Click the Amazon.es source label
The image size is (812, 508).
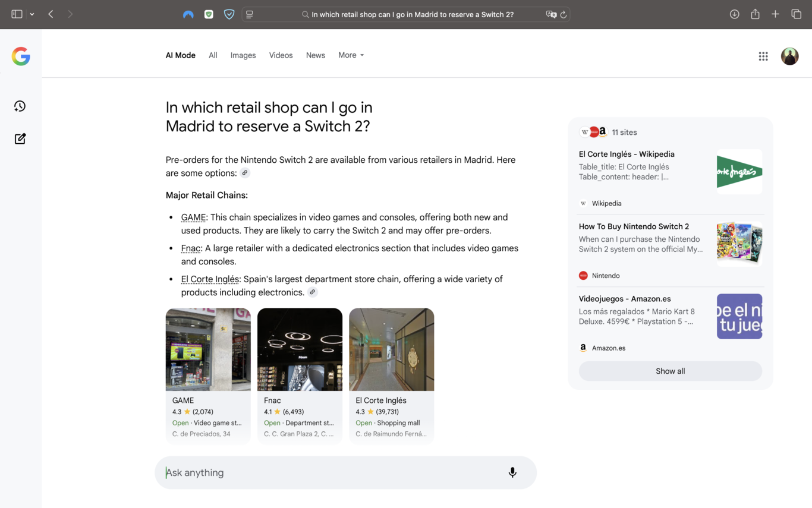[609, 348]
